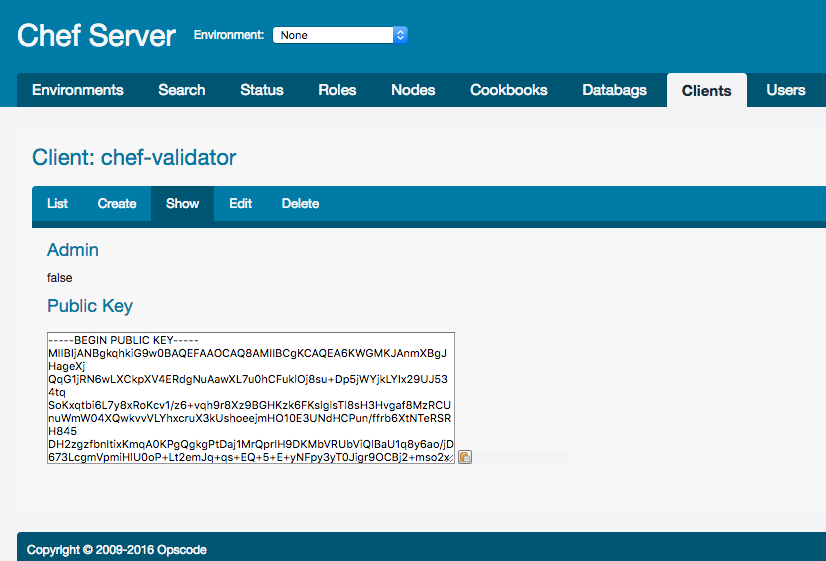The image size is (826, 561).
Task: Click Edit in the client submenu
Action: point(240,203)
